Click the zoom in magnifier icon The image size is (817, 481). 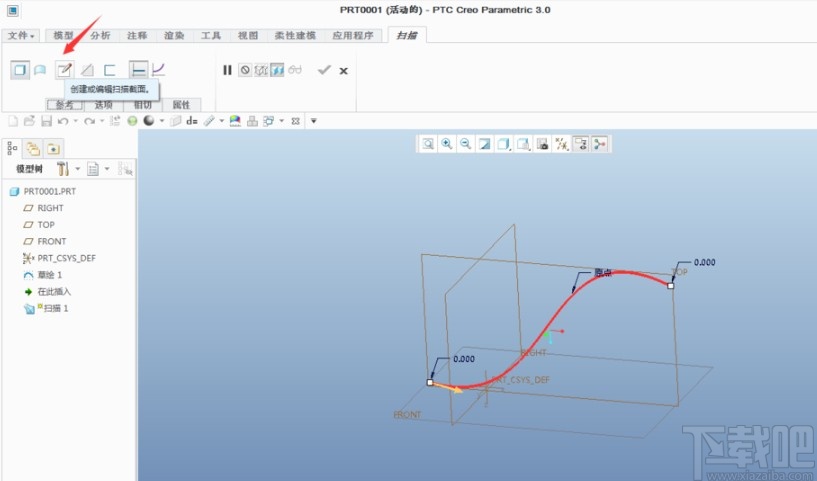447,144
